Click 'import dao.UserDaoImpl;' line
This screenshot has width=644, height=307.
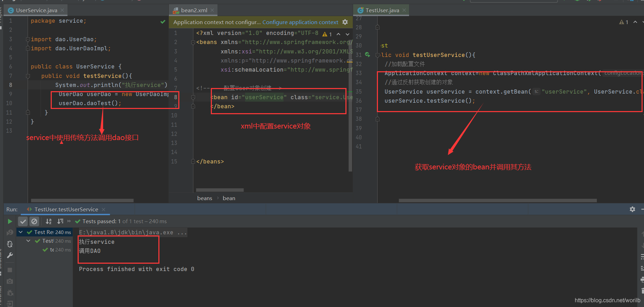pos(71,49)
